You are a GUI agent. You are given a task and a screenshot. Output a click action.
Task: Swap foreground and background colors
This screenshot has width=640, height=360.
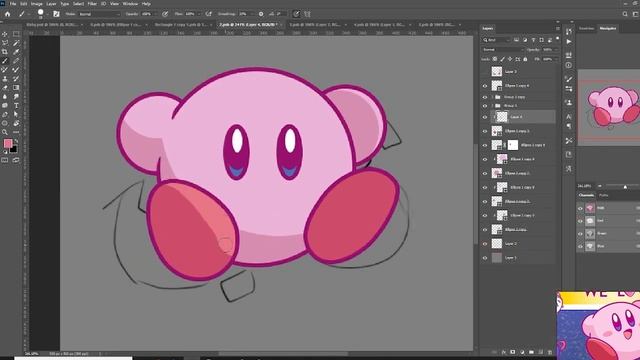(16, 141)
